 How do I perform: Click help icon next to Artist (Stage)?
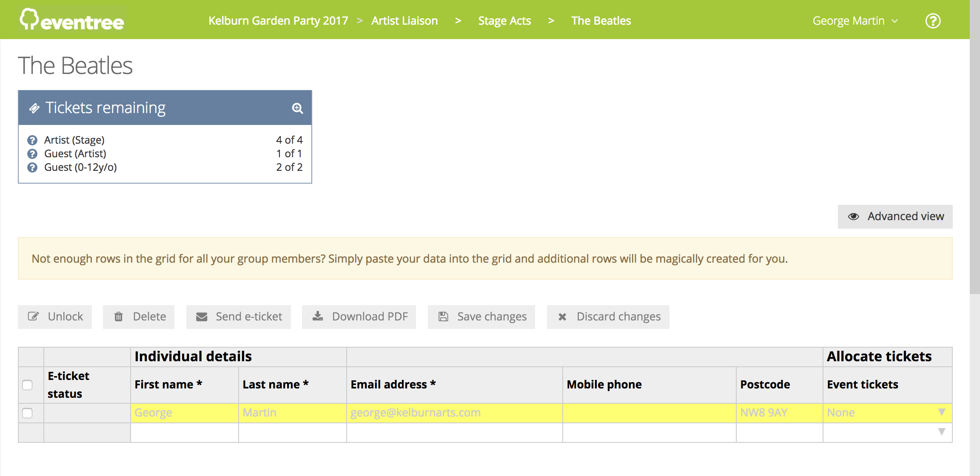pyautogui.click(x=32, y=140)
